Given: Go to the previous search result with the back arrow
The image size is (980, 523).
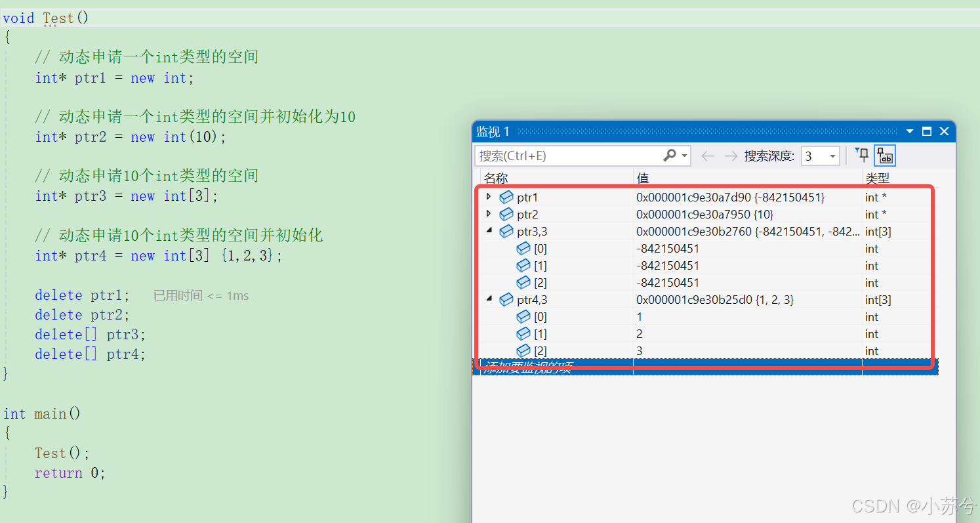Looking at the screenshot, I should [x=708, y=156].
